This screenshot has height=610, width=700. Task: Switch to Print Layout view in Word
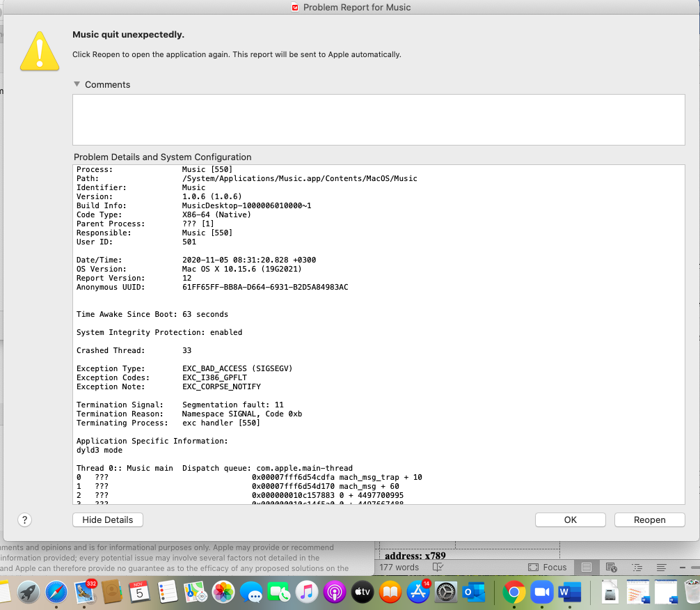tap(587, 568)
